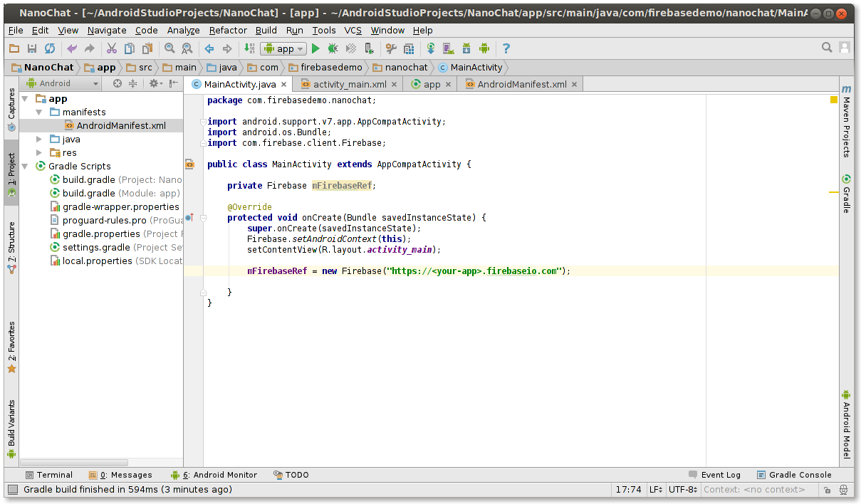Image resolution: width=861 pixels, height=504 pixels.
Task: Toggle the Maven Projects side panel
Action: (846, 121)
